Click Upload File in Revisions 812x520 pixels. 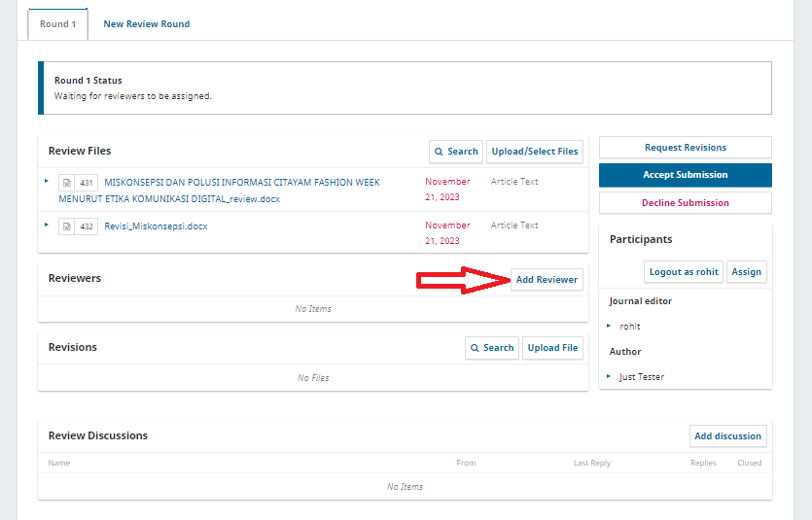pos(552,348)
